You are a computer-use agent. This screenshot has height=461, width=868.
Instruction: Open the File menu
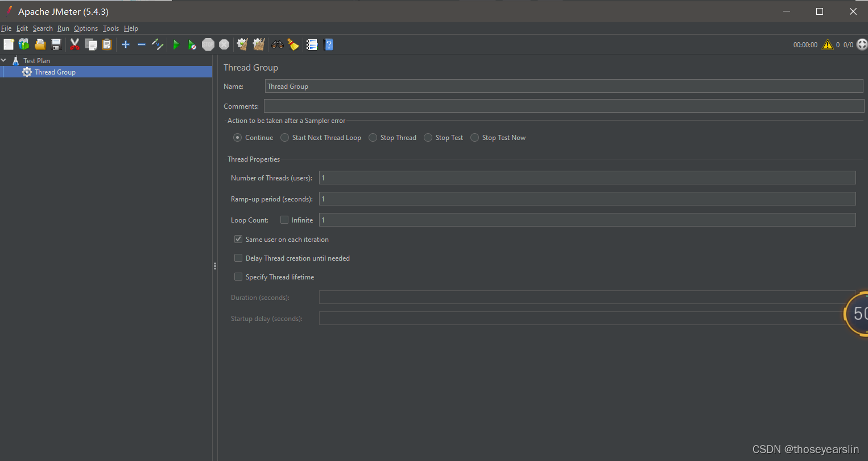(6, 28)
